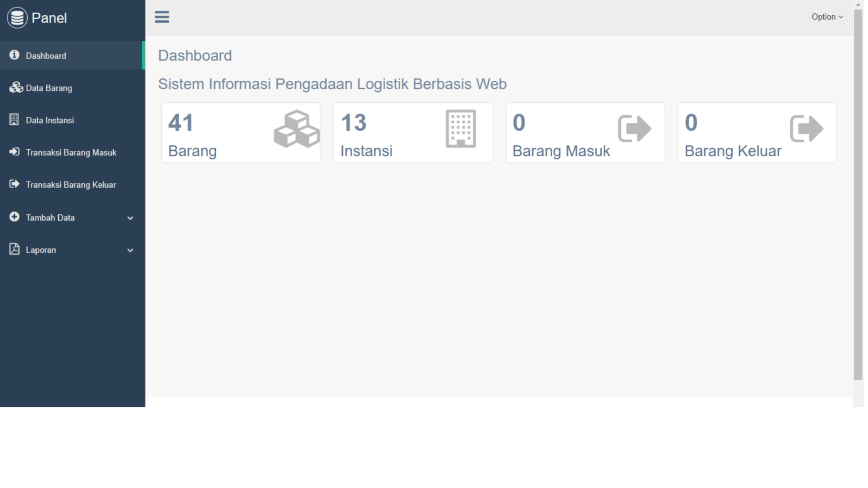868x488 pixels.
Task: Click the Data Instansi building icon in the sidebar
Action: point(14,119)
